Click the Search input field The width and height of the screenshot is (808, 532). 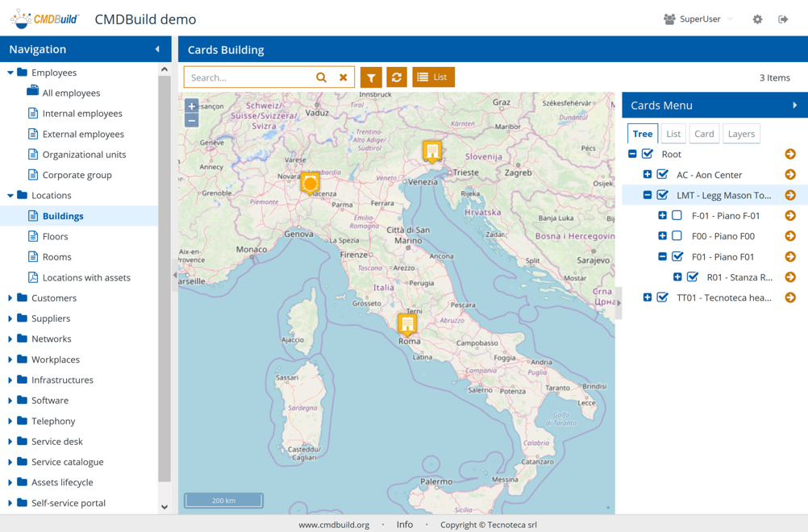point(248,77)
